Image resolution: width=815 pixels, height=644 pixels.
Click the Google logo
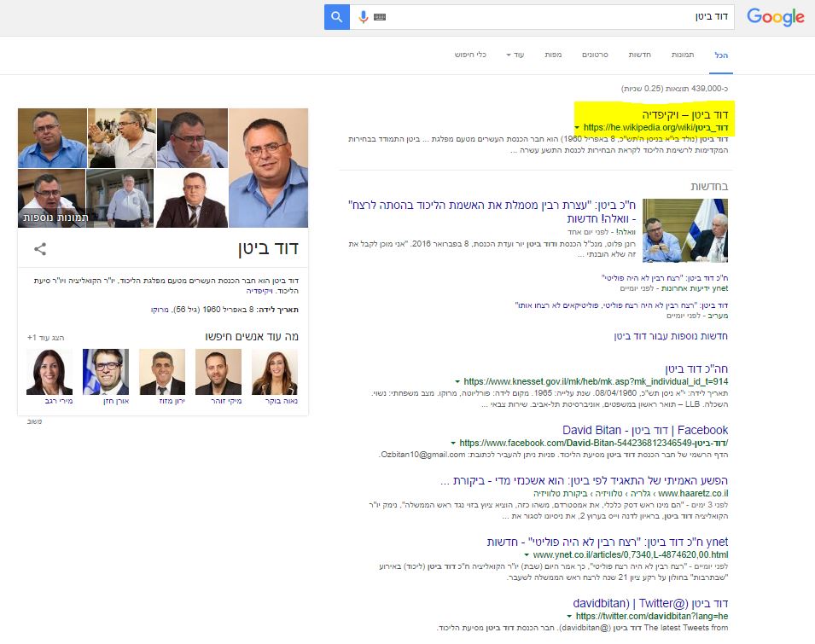[x=776, y=17]
